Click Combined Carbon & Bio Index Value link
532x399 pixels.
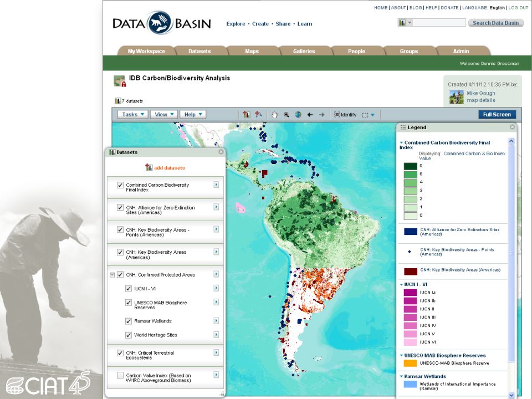tap(462, 156)
